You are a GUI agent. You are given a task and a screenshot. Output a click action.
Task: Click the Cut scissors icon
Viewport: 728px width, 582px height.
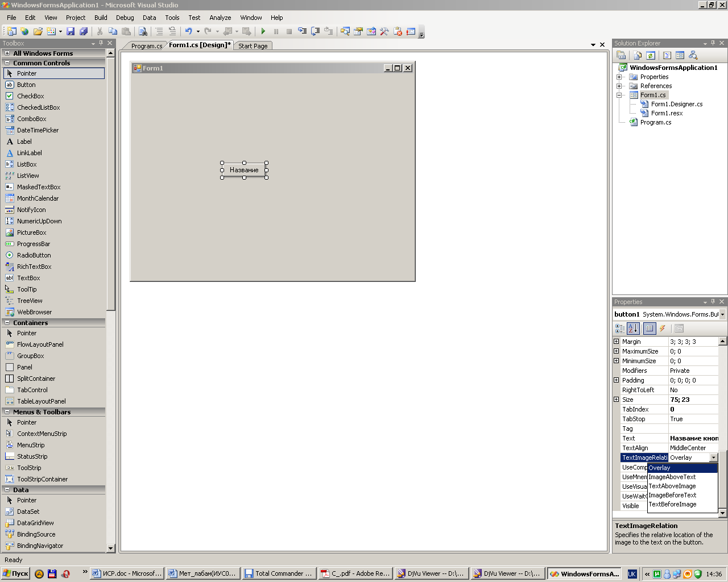(x=100, y=31)
